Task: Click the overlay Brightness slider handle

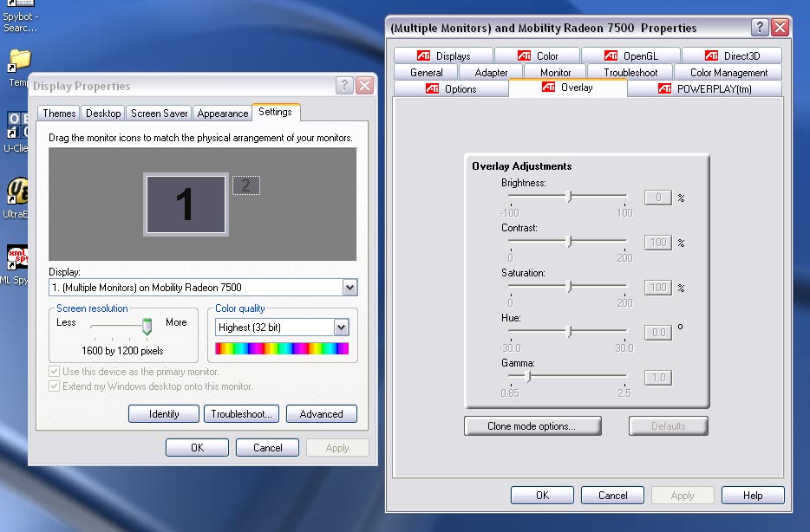Action: click(569, 196)
